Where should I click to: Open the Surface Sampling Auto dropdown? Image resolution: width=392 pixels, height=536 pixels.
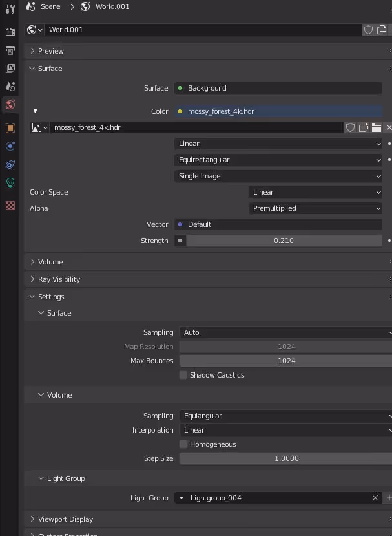[286, 332]
